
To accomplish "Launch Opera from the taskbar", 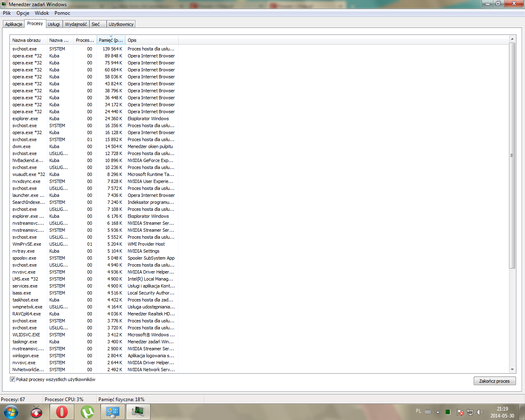I will 62,412.
